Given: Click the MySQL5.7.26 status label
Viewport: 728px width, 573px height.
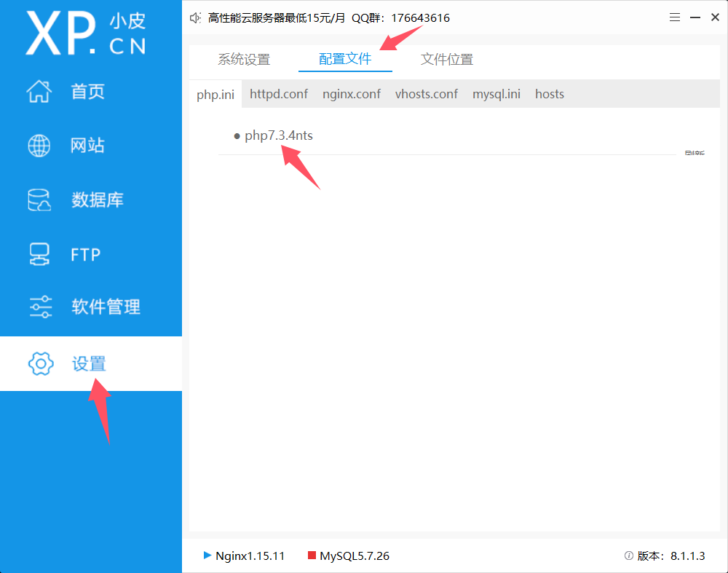Looking at the screenshot, I should pyautogui.click(x=355, y=556).
